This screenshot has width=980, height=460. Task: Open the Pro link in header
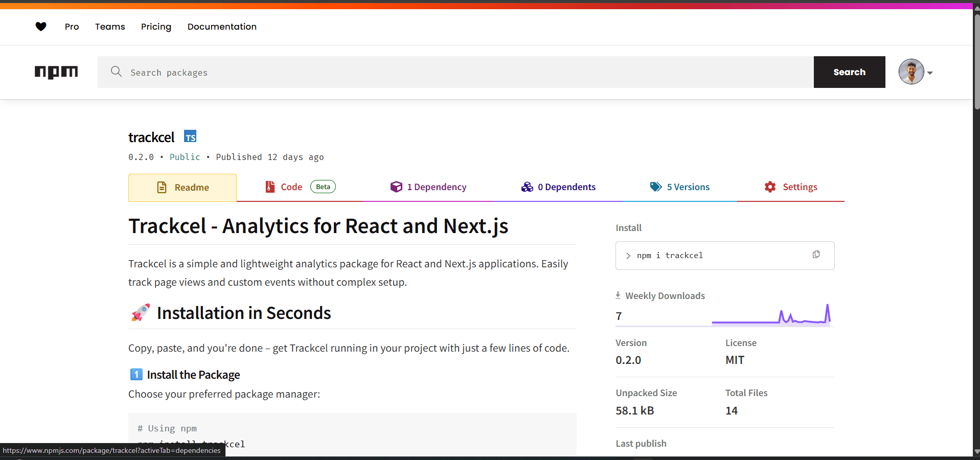[x=72, y=27]
